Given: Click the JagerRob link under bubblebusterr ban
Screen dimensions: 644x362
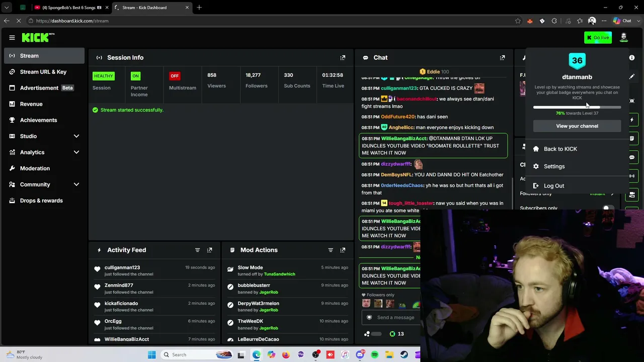Looking at the screenshot, I should (x=269, y=292).
